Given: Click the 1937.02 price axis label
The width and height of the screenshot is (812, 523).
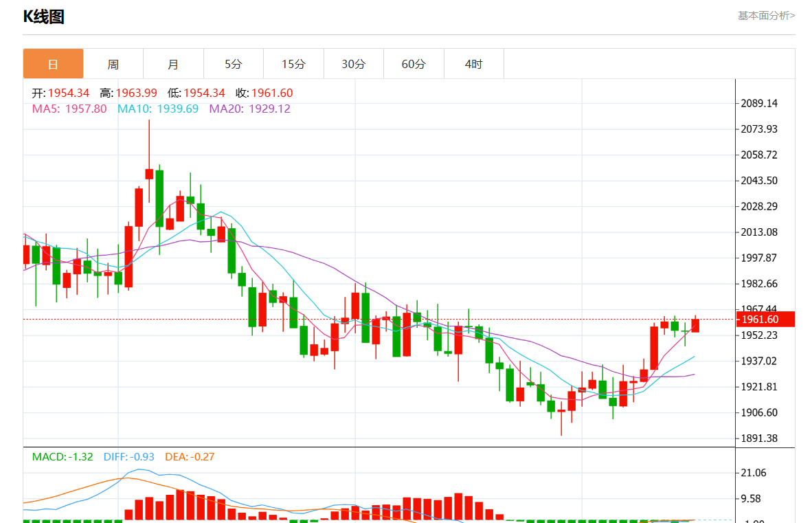Looking at the screenshot, I should point(758,361).
